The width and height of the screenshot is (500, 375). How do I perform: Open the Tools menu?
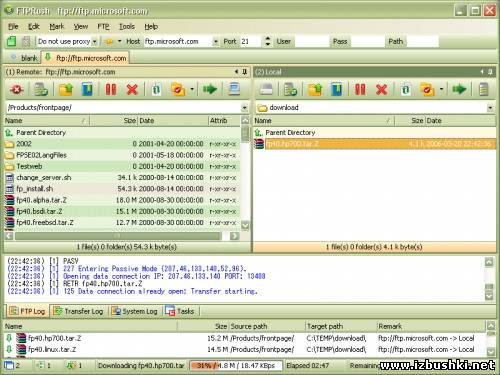pyautogui.click(x=127, y=26)
